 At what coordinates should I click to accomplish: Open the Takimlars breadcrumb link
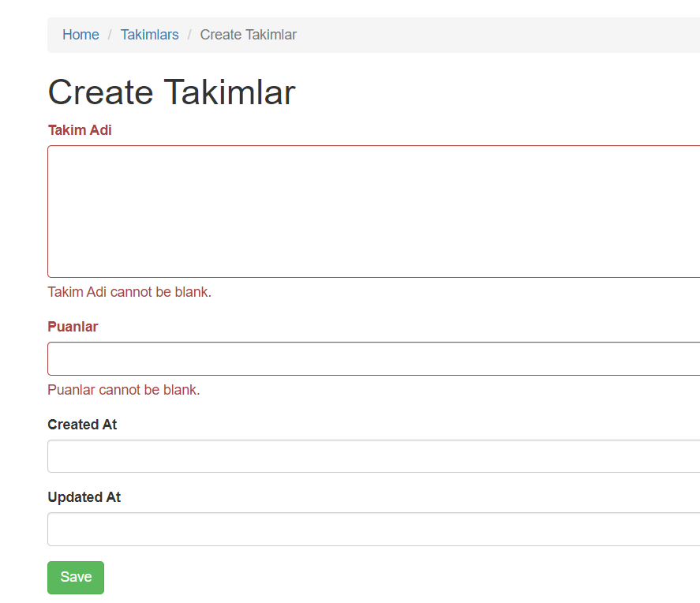click(149, 35)
